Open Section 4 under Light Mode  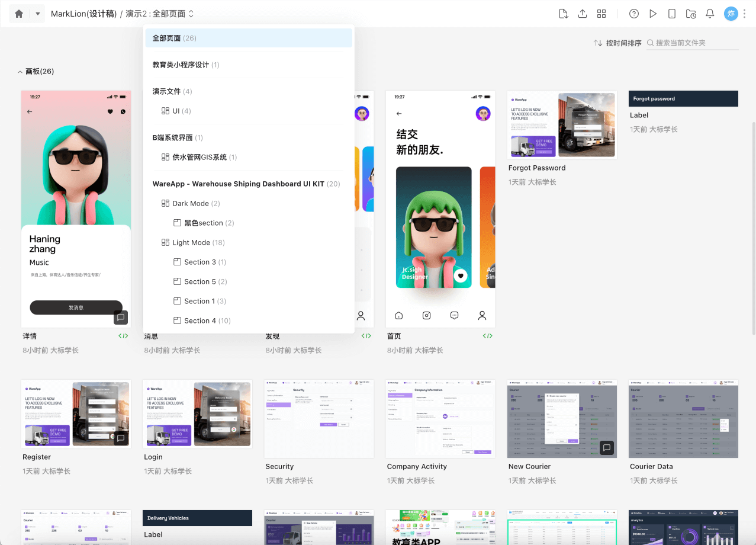click(200, 320)
